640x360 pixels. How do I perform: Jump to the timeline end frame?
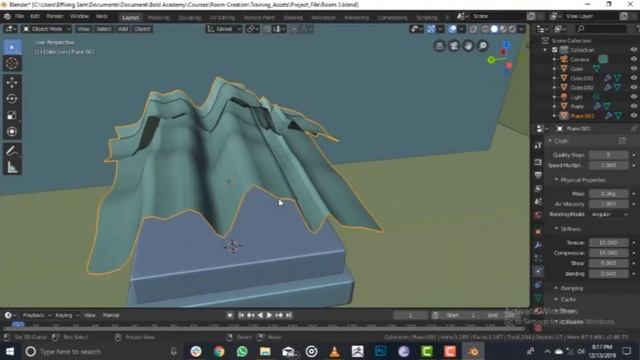click(x=289, y=315)
